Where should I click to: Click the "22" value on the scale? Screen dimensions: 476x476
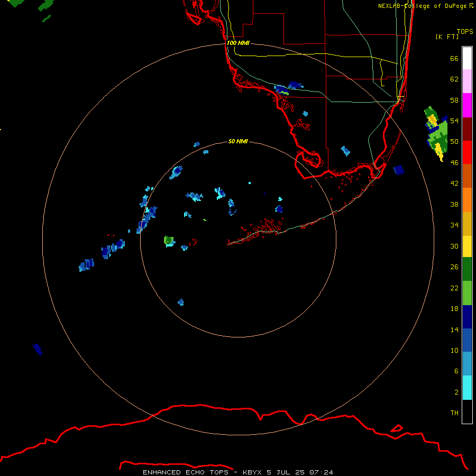pyautogui.click(x=454, y=288)
